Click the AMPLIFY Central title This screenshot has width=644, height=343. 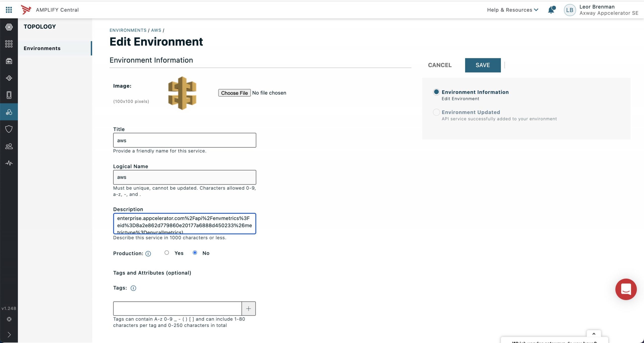57,10
